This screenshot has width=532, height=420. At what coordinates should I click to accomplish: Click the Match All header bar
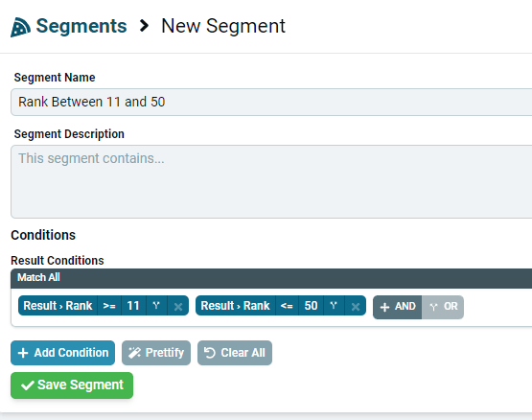tap(271, 278)
